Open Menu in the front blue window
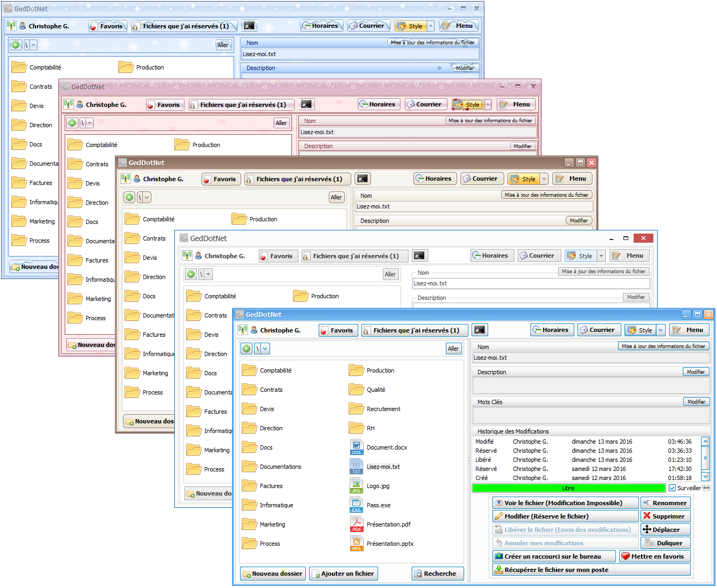717x588 pixels. pyautogui.click(x=690, y=330)
